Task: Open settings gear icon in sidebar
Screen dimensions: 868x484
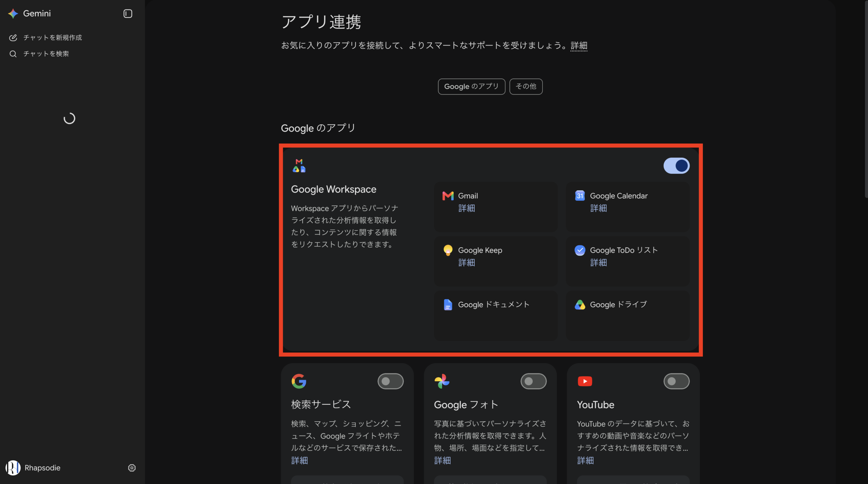Action: [132, 468]
